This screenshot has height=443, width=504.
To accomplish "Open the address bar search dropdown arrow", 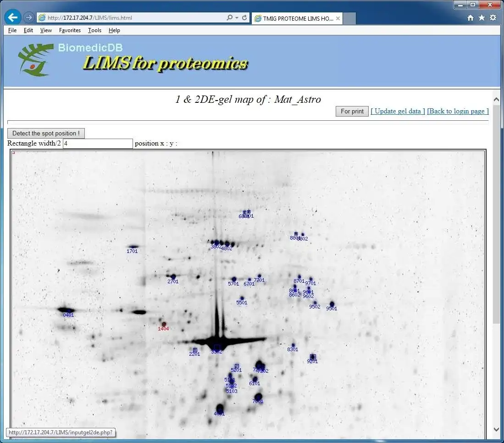I will pos(237,18).
